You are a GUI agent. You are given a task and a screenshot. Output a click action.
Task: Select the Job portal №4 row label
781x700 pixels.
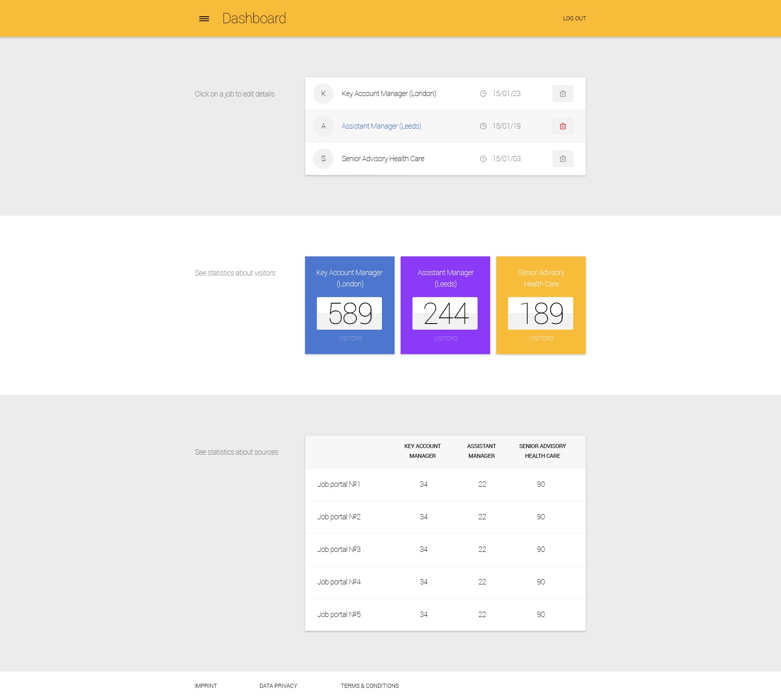point(339,582)
